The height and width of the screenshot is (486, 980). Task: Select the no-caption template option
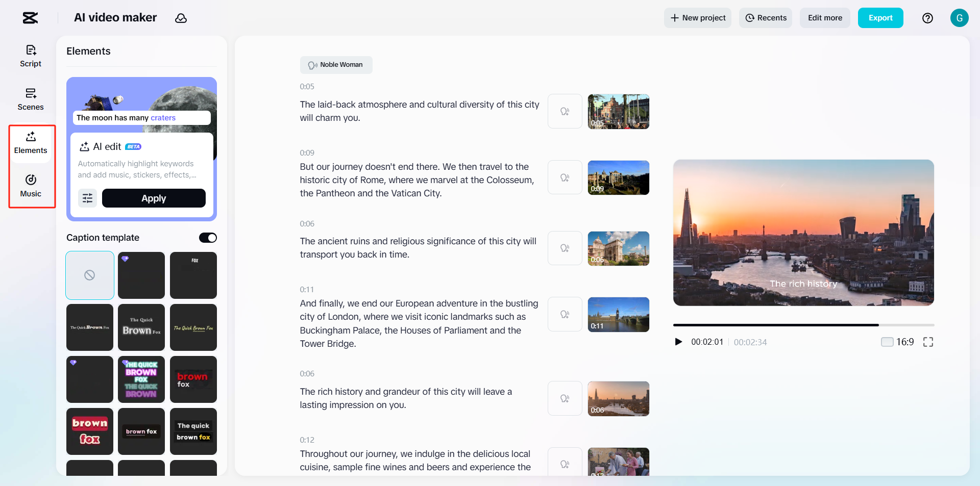(90, 275)
